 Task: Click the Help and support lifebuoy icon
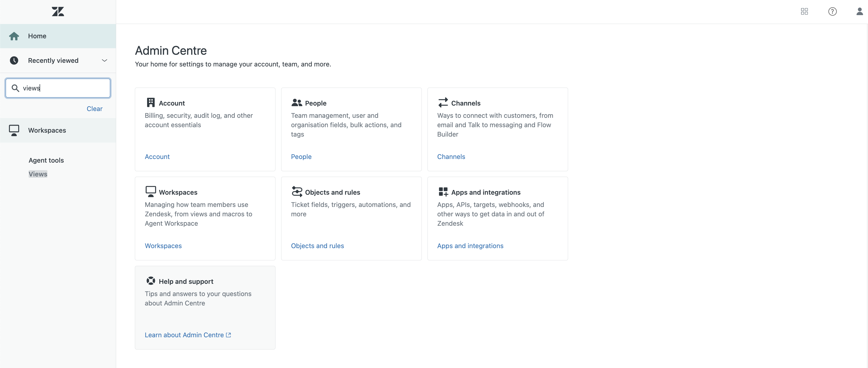pos(151,281)
